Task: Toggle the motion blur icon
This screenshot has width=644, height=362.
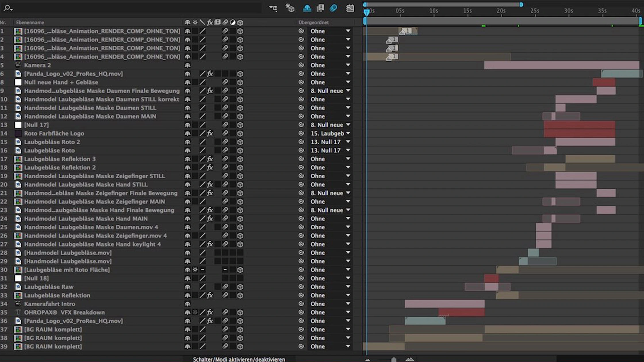Action: (333, 8)
